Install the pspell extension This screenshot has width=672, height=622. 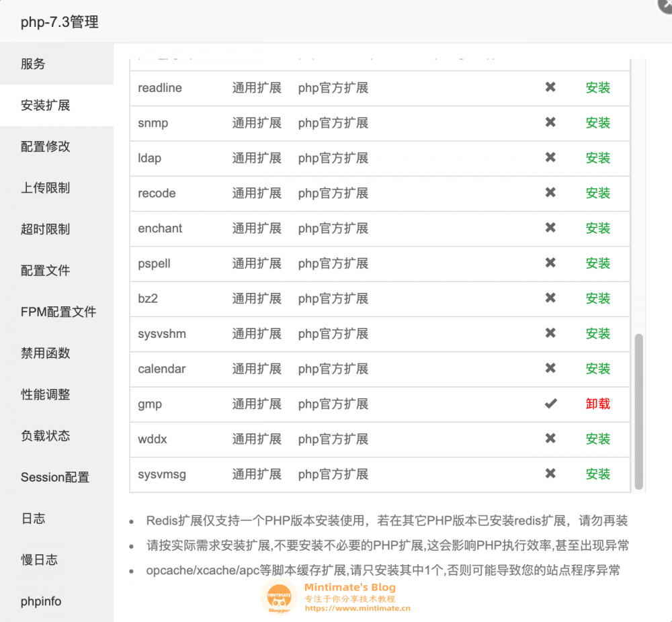[597, 263]
